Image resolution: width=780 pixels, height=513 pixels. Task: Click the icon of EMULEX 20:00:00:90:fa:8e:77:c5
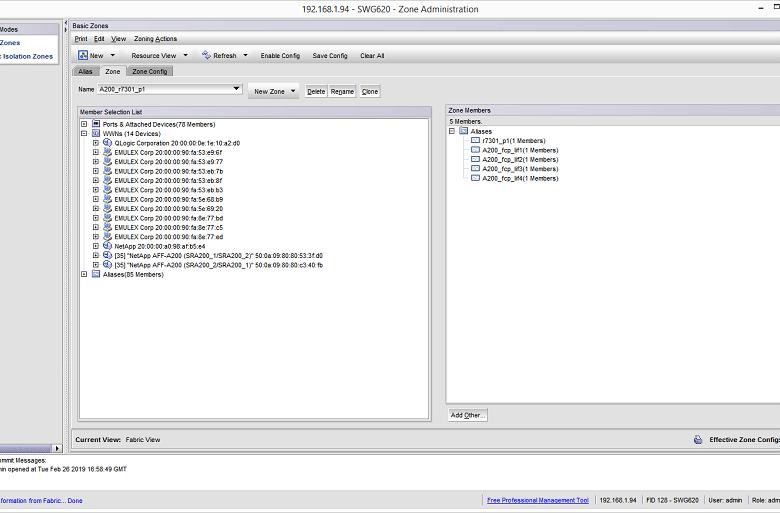point(107,227)
